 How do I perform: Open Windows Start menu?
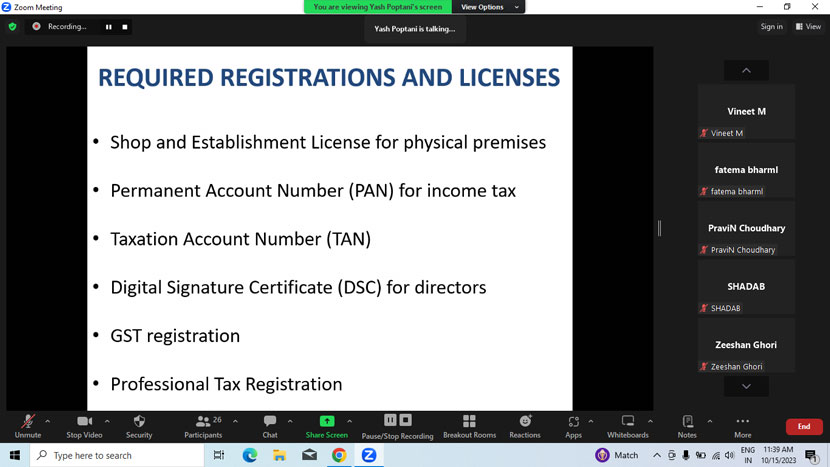(x=15, y=455)
